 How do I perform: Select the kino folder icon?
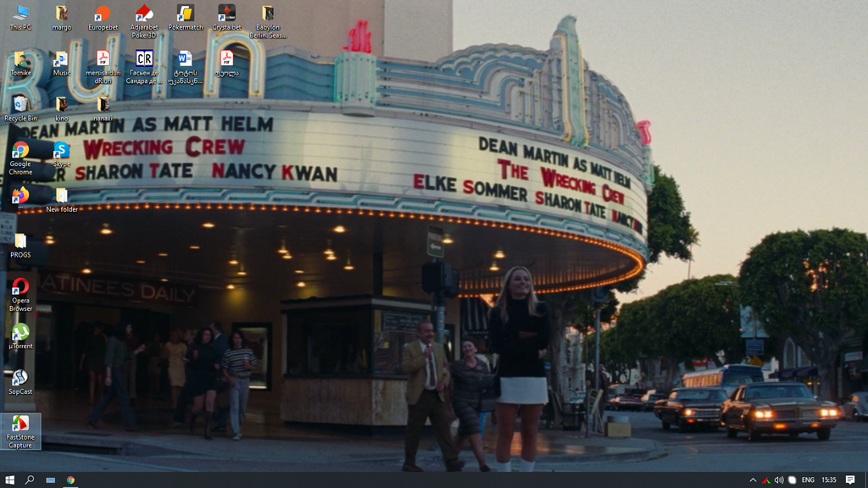[x=61, y=108]
